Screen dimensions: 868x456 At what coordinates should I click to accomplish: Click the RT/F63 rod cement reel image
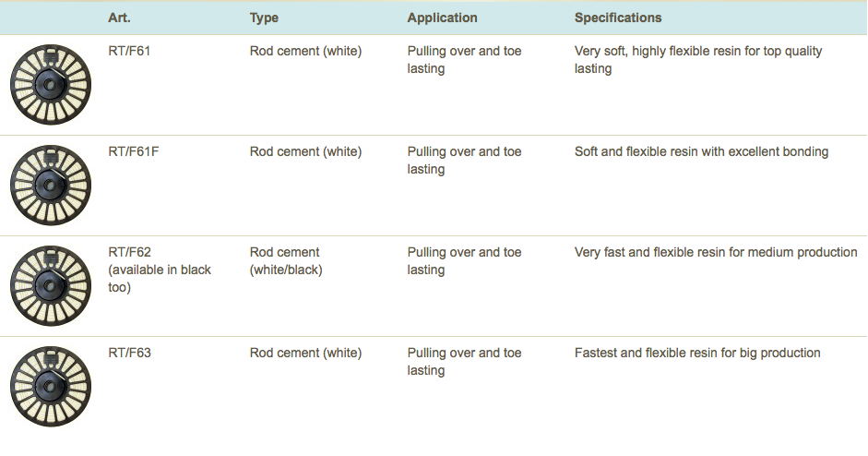click(x=51, y=386)
